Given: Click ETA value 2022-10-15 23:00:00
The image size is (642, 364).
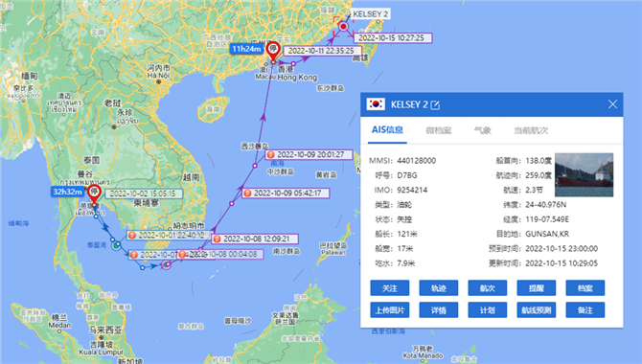Looking at the screenshot, I should pyautogui.click(x=562, y=249).
